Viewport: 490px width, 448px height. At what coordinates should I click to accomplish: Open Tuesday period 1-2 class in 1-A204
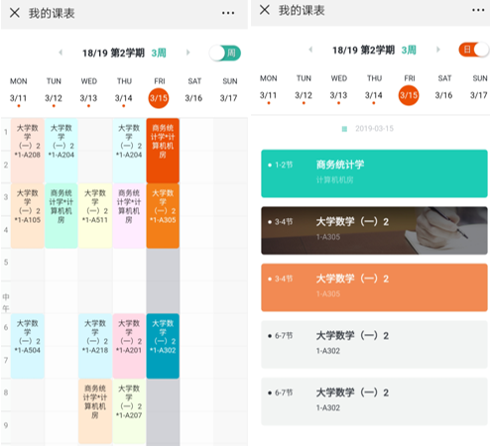pyautogui.click(x=61, y=151)
